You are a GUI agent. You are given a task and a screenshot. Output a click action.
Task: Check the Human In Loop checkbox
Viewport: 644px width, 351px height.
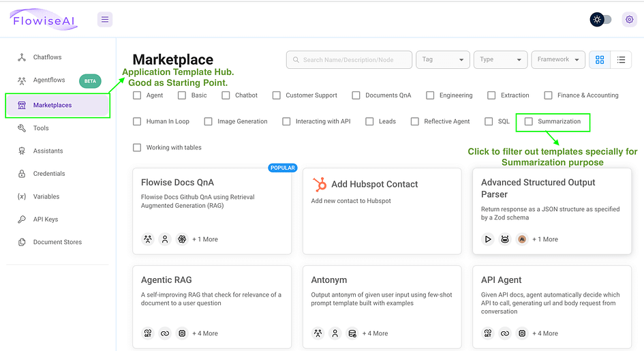pyautogui.click(x=137, y=121)
